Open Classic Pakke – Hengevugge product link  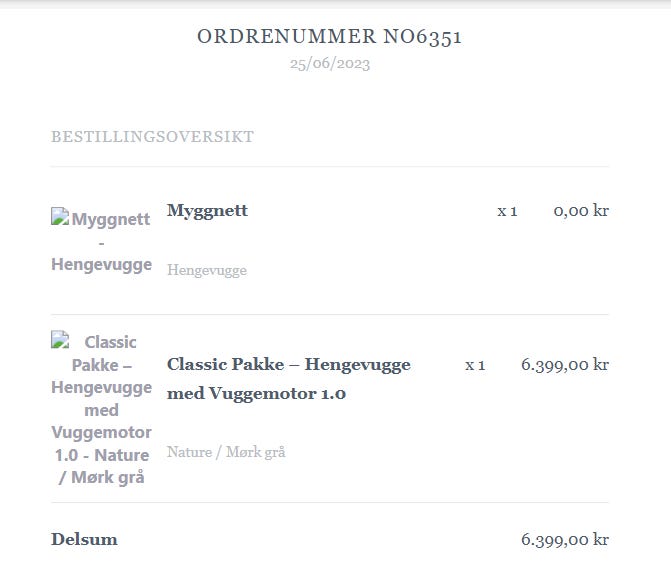(288, 364)
